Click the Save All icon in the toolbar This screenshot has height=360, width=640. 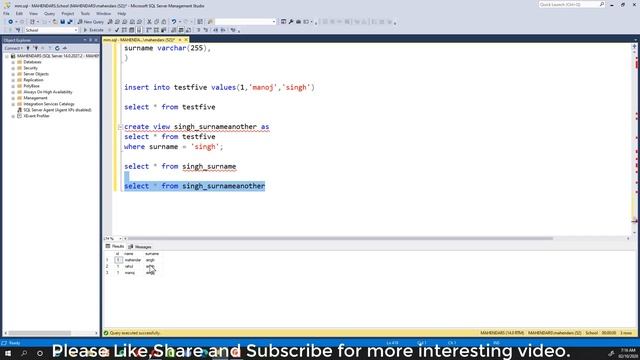tap(70, 22)
